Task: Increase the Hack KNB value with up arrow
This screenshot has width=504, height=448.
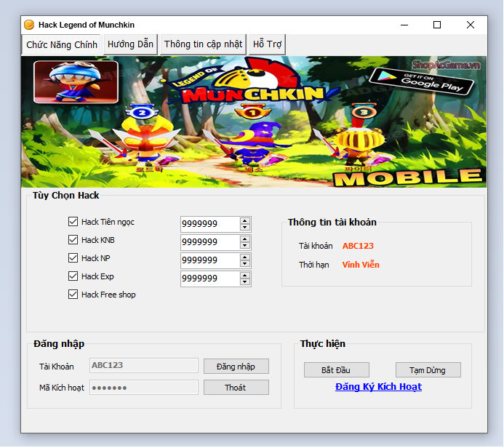Action: [x=245, y=239]
